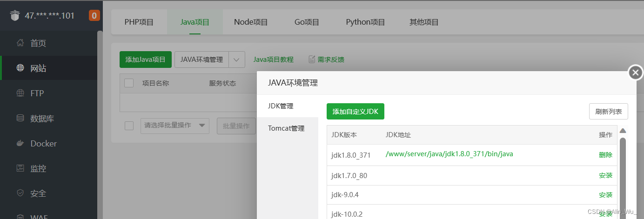
Task: Click the 服务状态 column header
Action: click(222, 83)
